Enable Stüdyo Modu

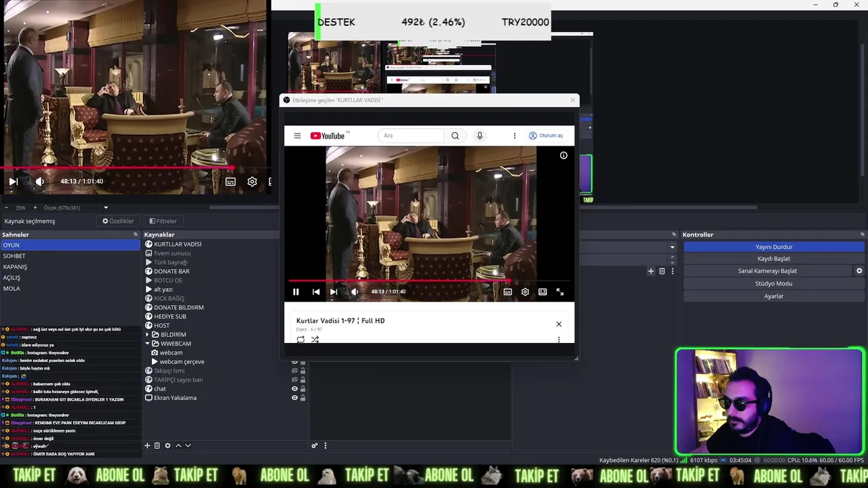tap(774, 283)
